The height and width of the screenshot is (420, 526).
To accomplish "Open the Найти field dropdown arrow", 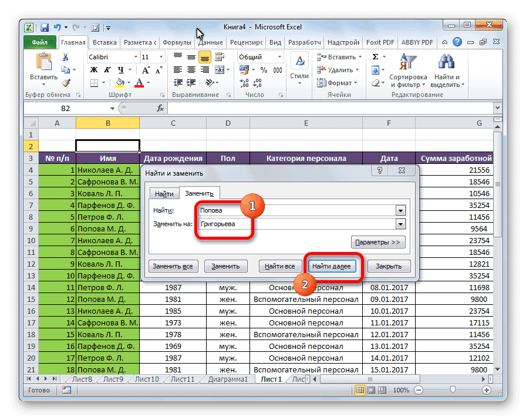I will [400, 210].
